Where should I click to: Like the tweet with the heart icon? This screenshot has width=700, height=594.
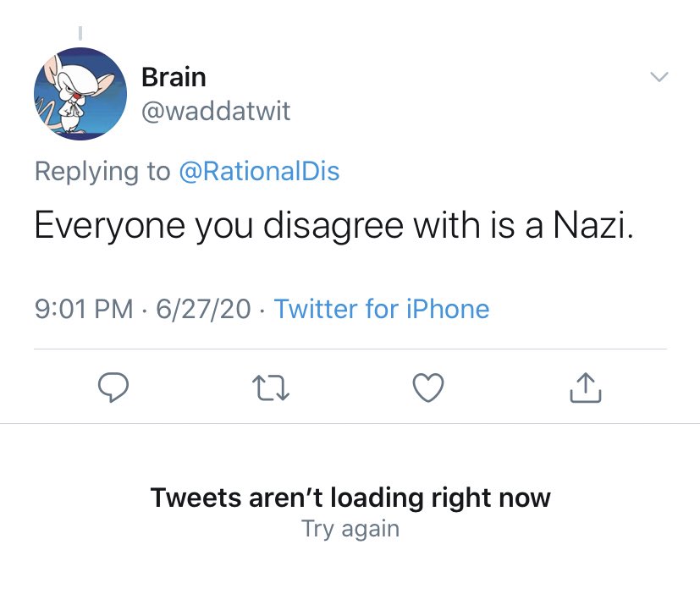click(428, 388)
